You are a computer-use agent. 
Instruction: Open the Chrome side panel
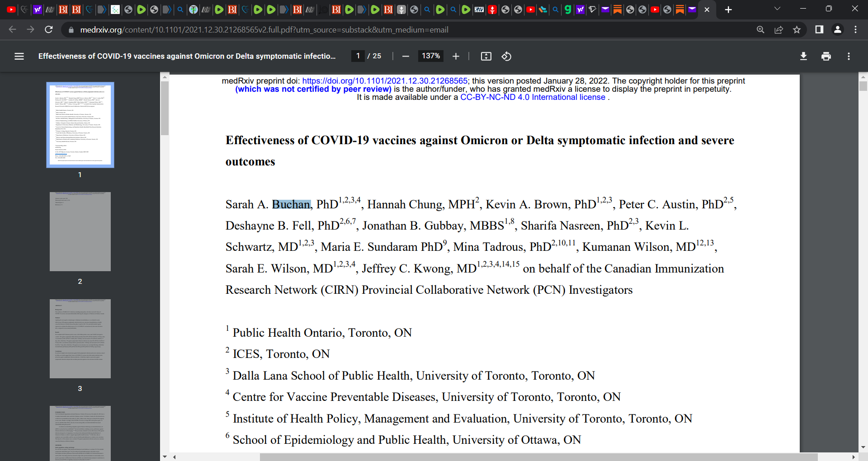click(x=819, y=29)
